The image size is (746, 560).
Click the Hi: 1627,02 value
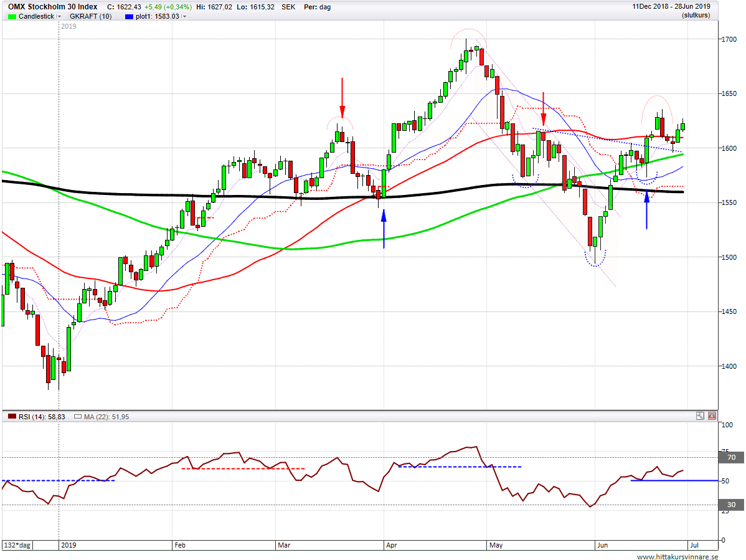coord(214,7)
